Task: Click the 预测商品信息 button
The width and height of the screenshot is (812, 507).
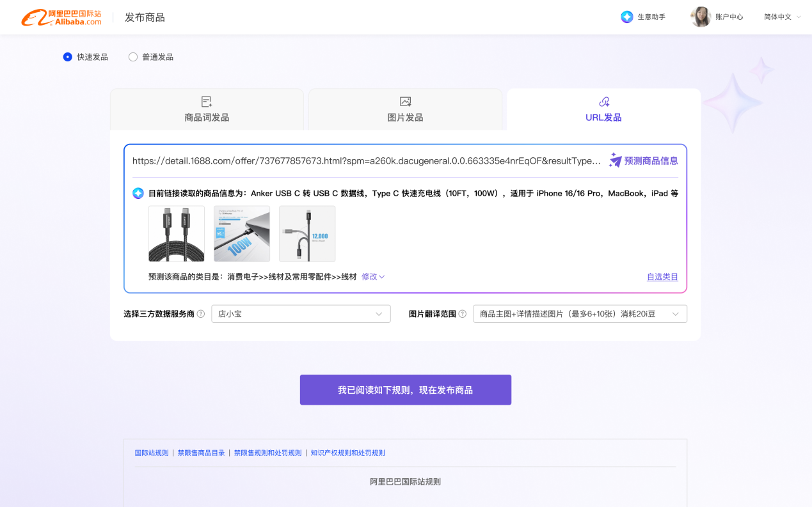Action: click(644, 160)
